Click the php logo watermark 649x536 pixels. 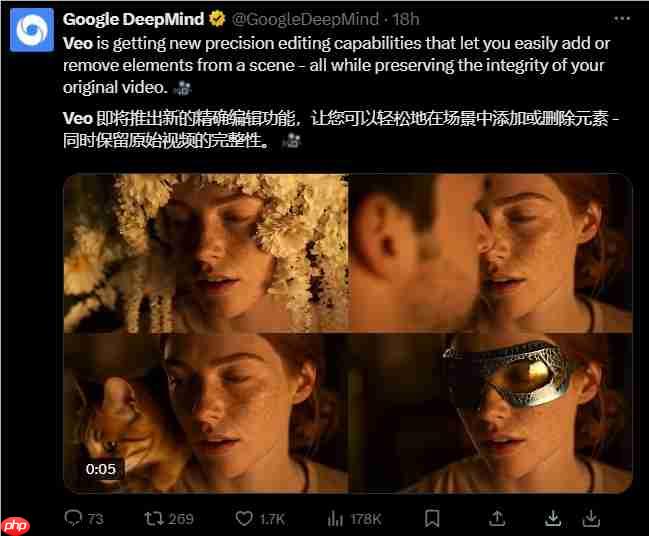coord(15,525)
